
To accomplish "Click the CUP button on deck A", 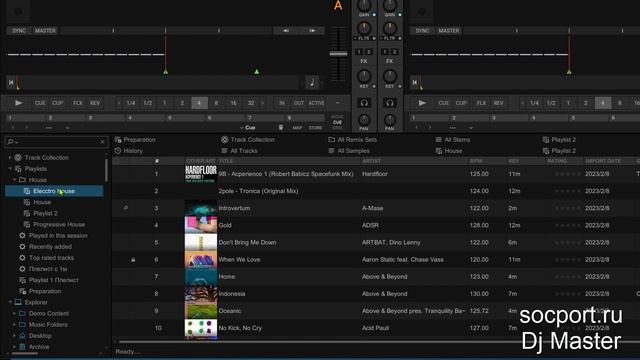I will point(58,103).
